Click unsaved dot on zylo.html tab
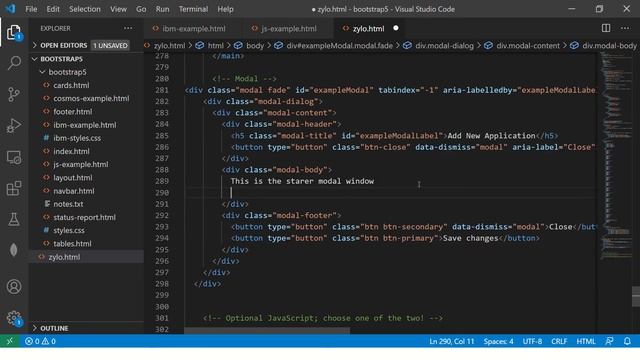Screen dimensions: 640x360 coord(396,28)
